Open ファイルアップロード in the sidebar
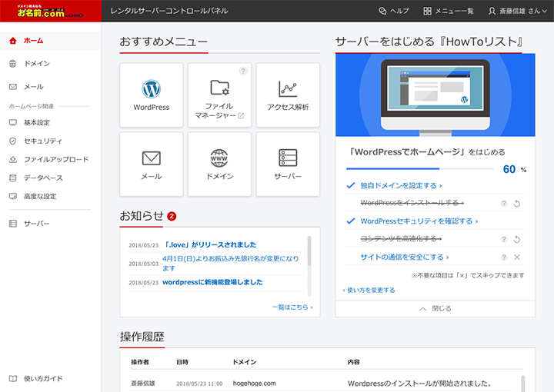The image size is (554, 392). pyautogui.click(x=50, y=159)
